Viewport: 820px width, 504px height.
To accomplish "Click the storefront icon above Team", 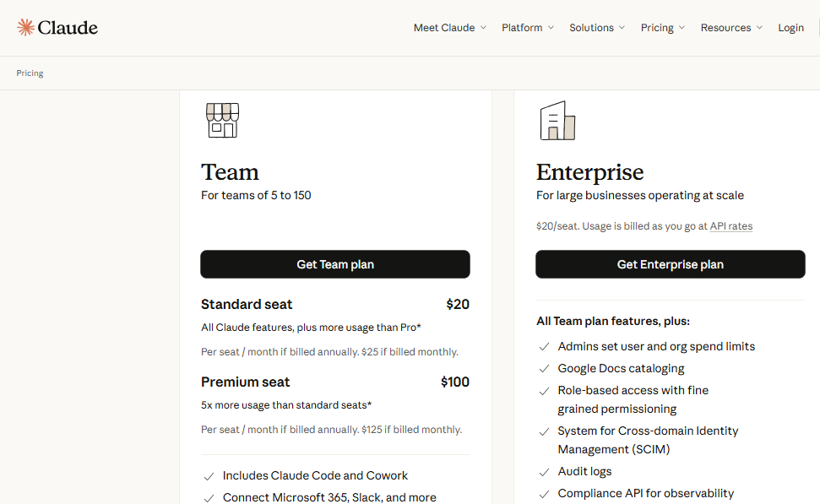I will coord(222,119).
